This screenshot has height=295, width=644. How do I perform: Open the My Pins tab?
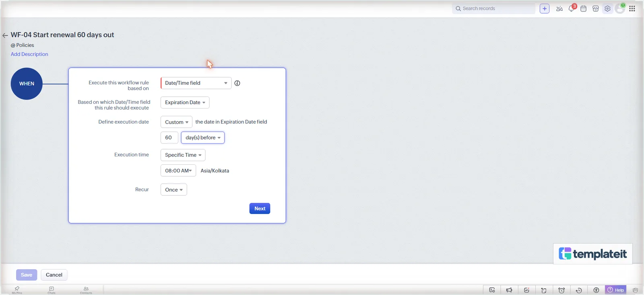[17, 290]
